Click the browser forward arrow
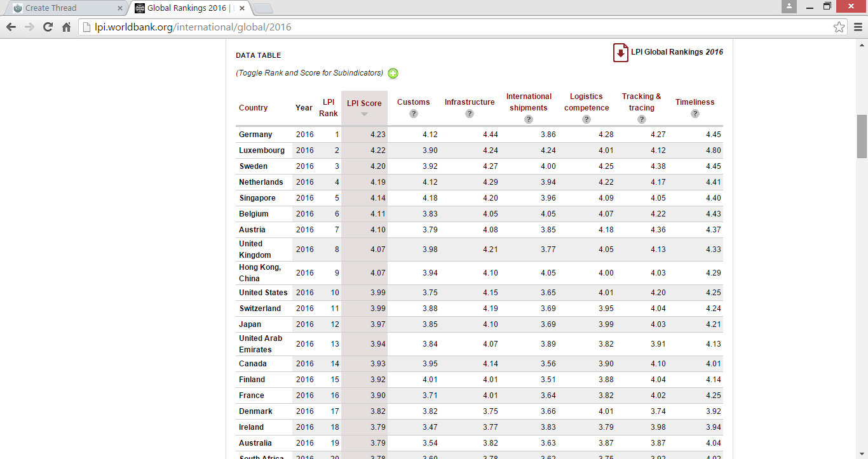 point(29,27)
